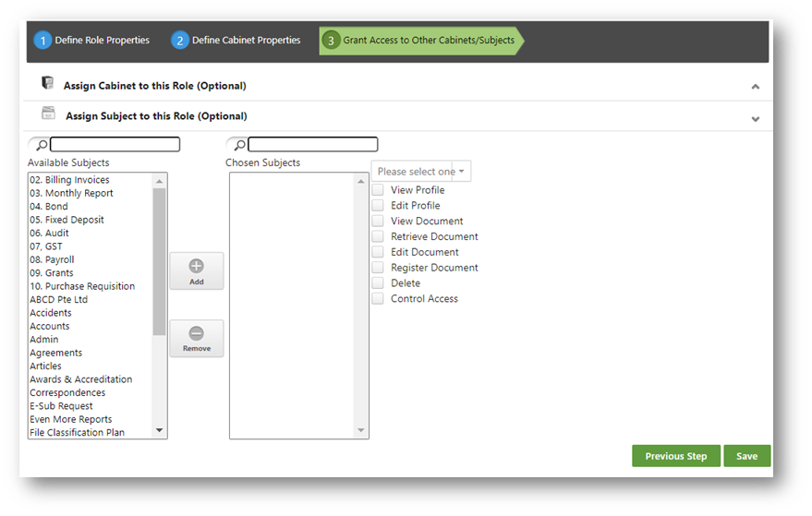Toggle the Assign Subject section chevron

click(756, 119)
